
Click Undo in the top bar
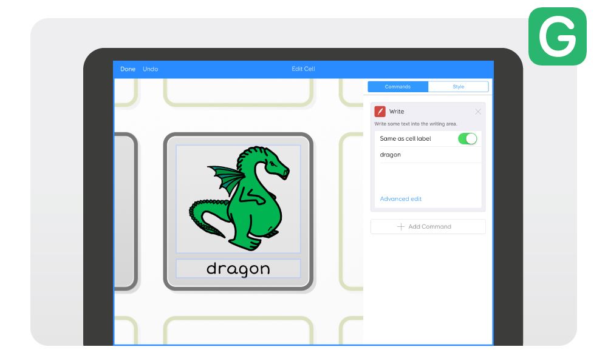(150, 69)
